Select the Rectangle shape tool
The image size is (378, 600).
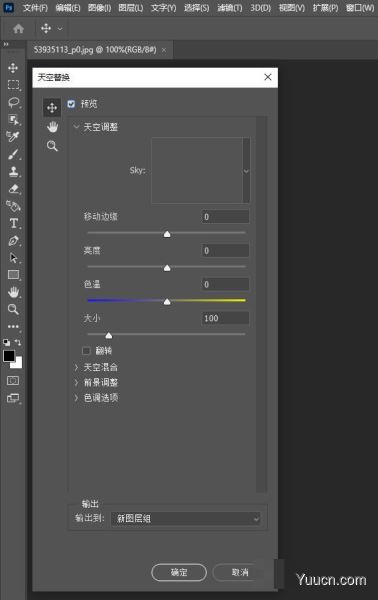[x=13, y=275]
